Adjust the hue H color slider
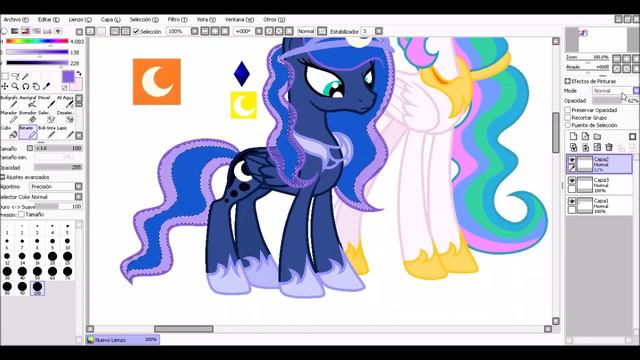This screenshot has height=360, width=640. [37, 41]
